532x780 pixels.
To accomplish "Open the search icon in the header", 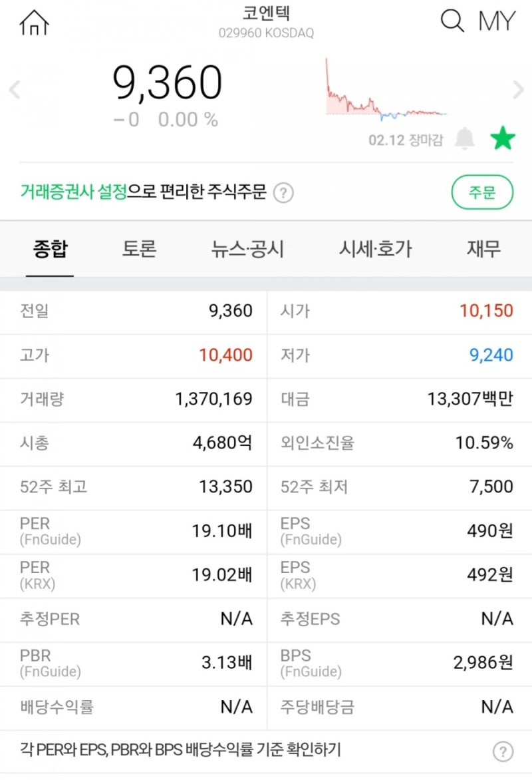I will [452, 21].
